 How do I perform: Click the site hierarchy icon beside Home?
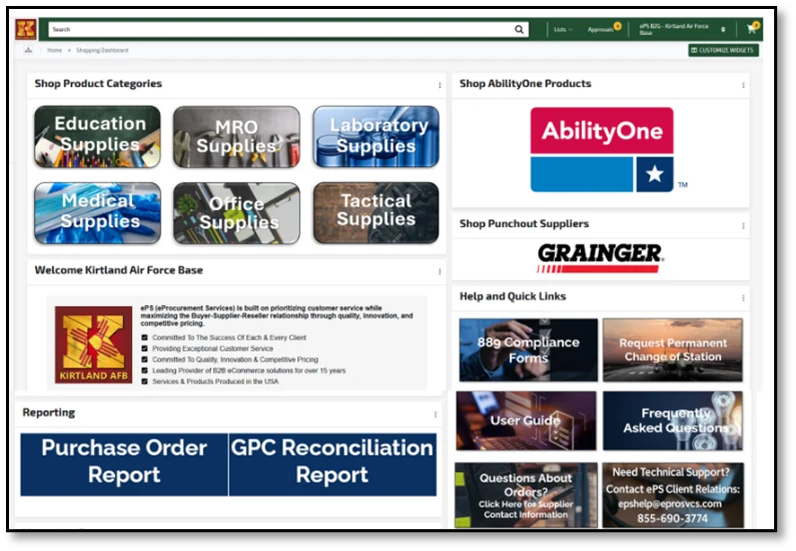(x=28, y=50)
